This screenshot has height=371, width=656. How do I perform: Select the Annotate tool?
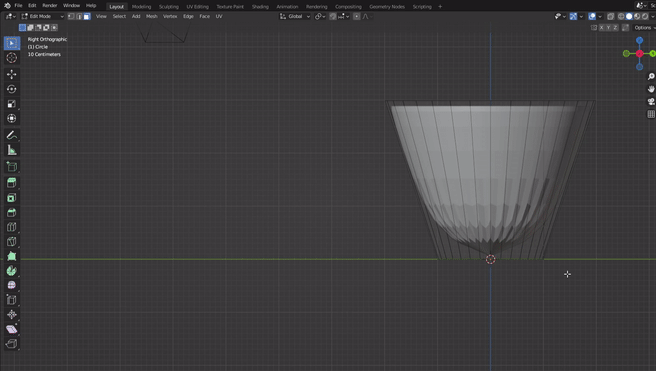point(12,135)
